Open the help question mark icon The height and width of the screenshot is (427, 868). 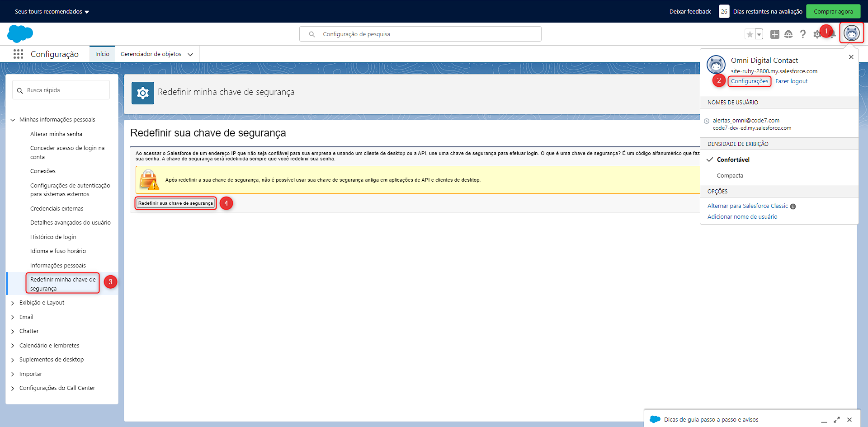point(802,34)
